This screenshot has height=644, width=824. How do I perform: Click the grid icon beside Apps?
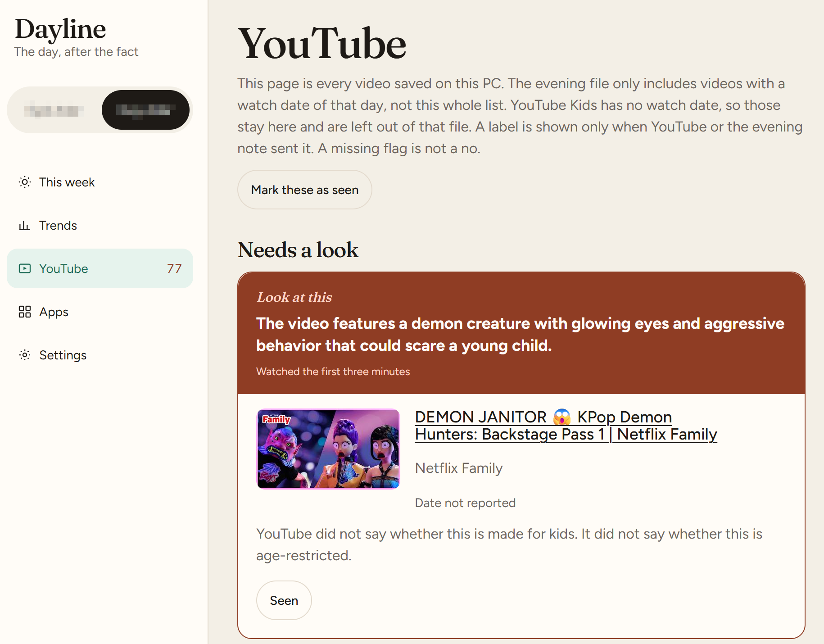25,312
